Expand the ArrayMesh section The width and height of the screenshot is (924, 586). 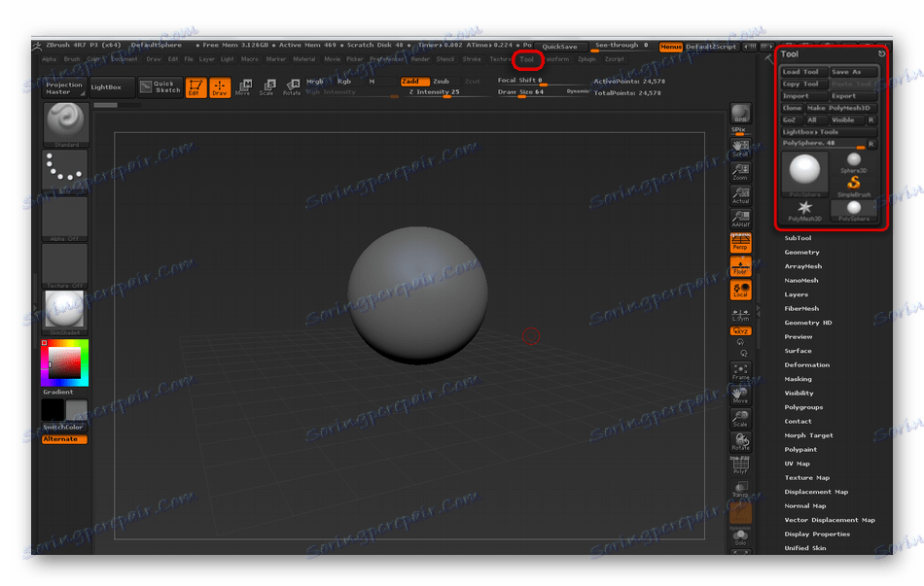(803, 266)
